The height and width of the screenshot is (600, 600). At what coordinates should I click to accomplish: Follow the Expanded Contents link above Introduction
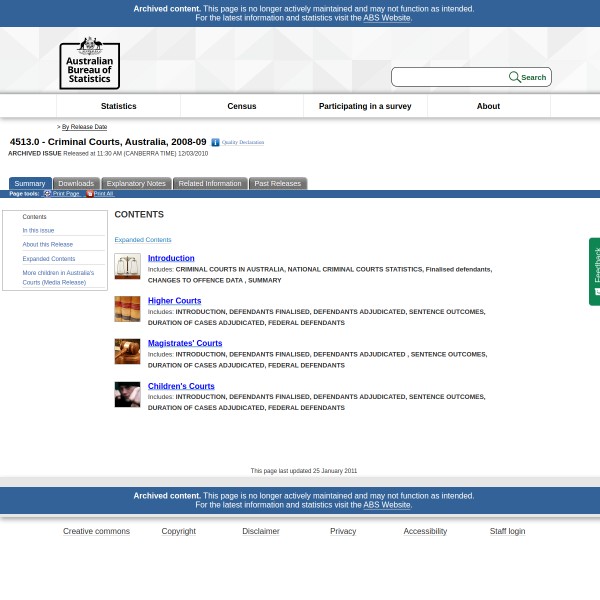point(143,240)
